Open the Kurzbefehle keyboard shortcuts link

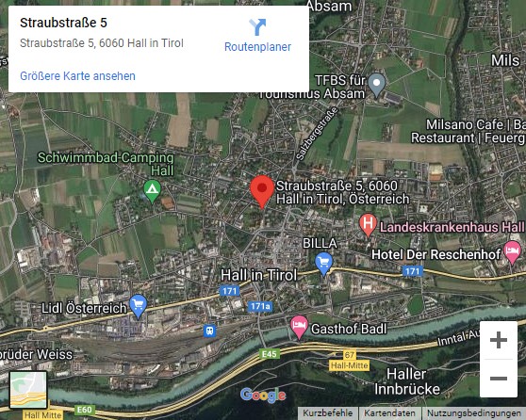(x=328, y=413)
